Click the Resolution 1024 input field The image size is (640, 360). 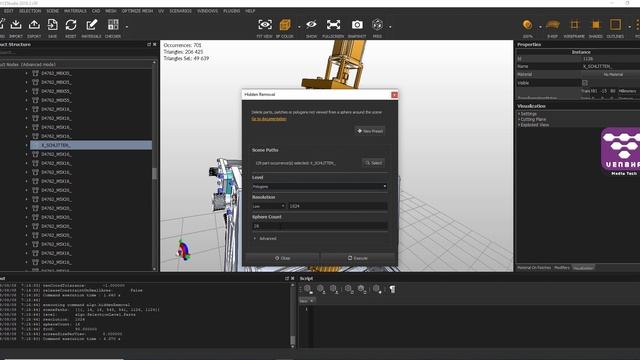coord(338,206)
